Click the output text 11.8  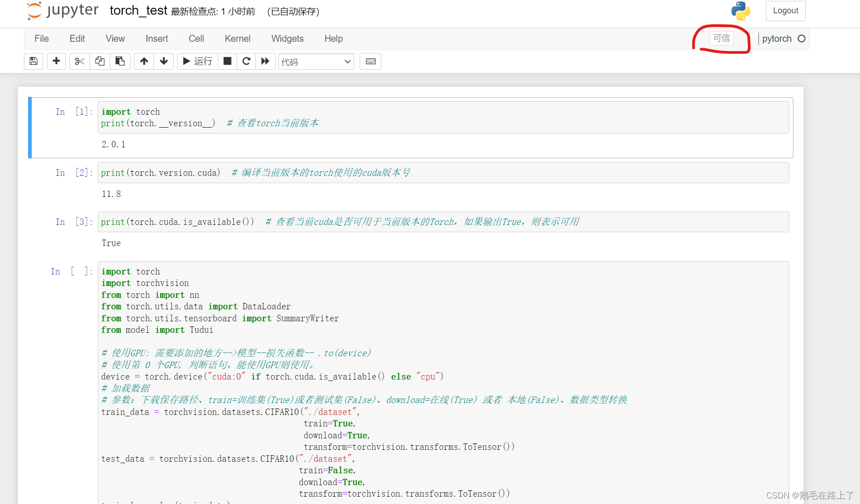point(111,194)
